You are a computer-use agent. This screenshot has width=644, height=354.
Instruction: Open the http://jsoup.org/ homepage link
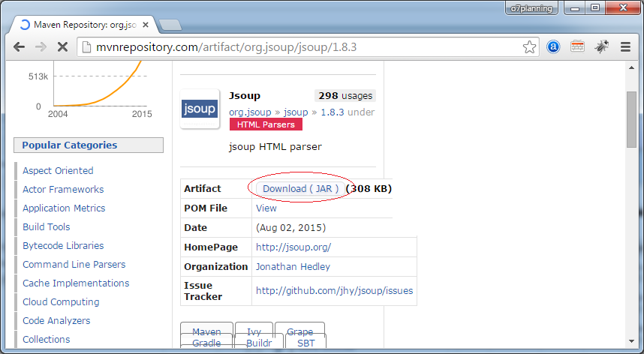293,247
